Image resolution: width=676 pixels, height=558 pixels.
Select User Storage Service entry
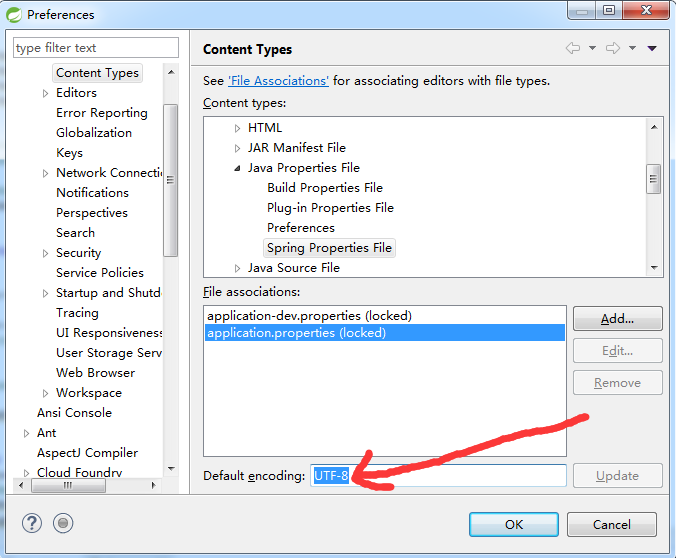(109, 353)
